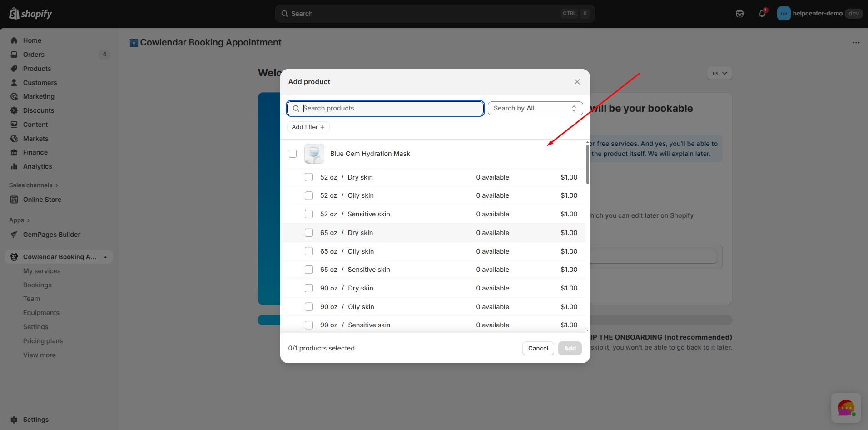Viewport: 868px width, 430px height.
Task: Open the chat support widget icon
Action: tap(845, 408)
